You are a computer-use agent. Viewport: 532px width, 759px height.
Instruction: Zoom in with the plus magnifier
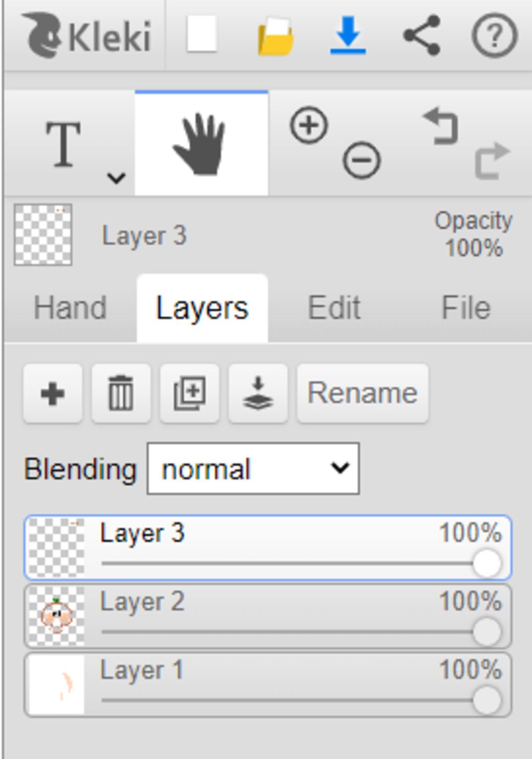[309, 125]
